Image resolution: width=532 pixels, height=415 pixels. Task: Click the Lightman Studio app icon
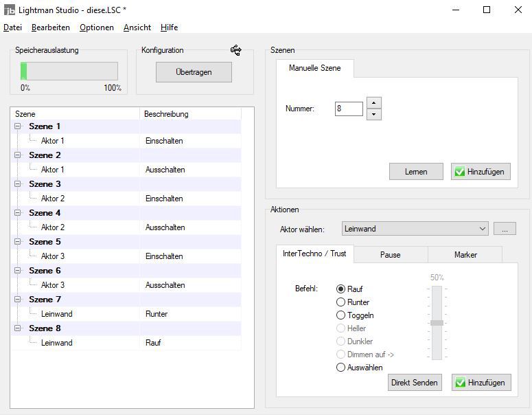[x=10, y=10]
